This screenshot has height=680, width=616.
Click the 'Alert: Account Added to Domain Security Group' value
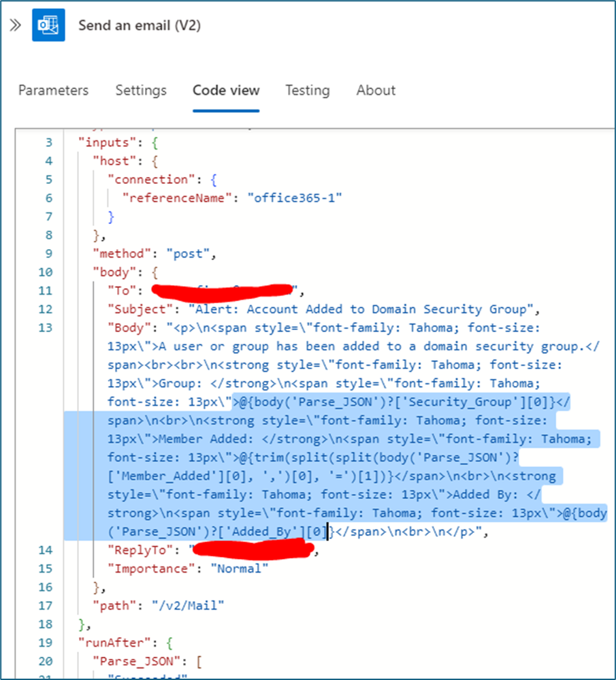361,309
